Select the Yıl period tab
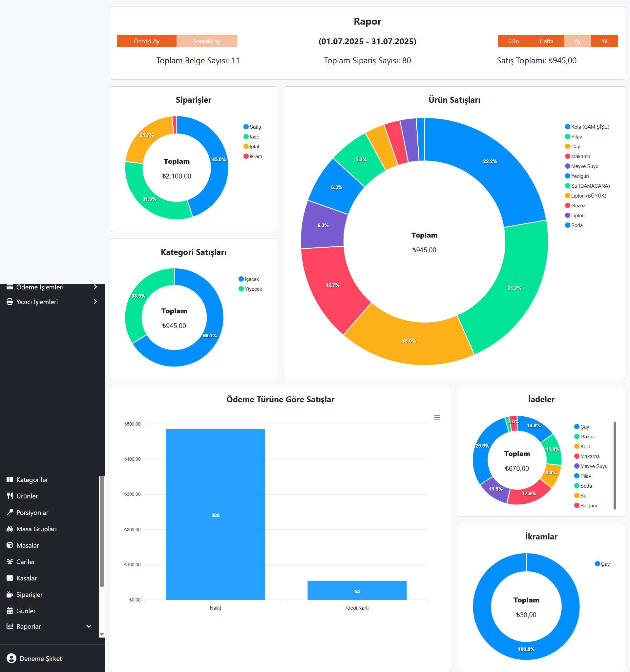The width and height of the screenshot is (630, 672). click(x=604, y=41)
